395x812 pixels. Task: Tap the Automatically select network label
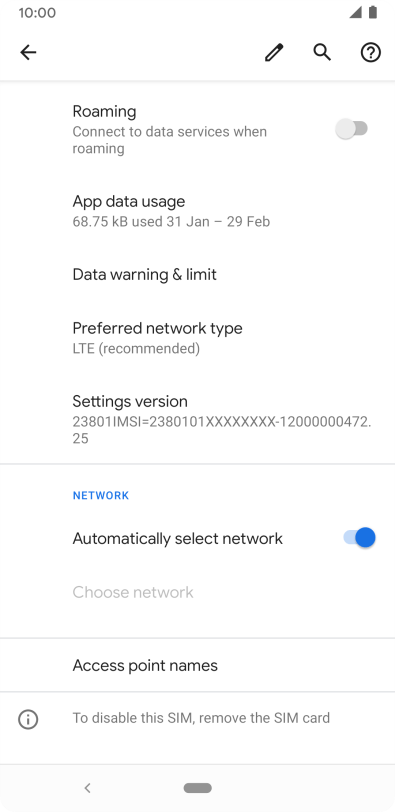tap(178, 539)
